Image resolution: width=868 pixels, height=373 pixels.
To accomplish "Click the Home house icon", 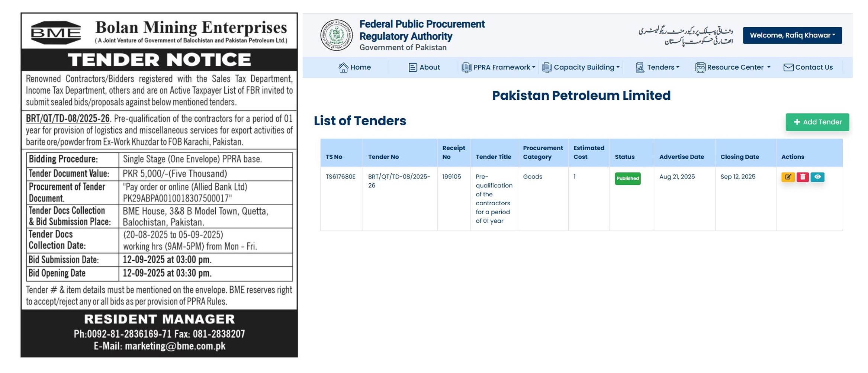I will [343, 67].
